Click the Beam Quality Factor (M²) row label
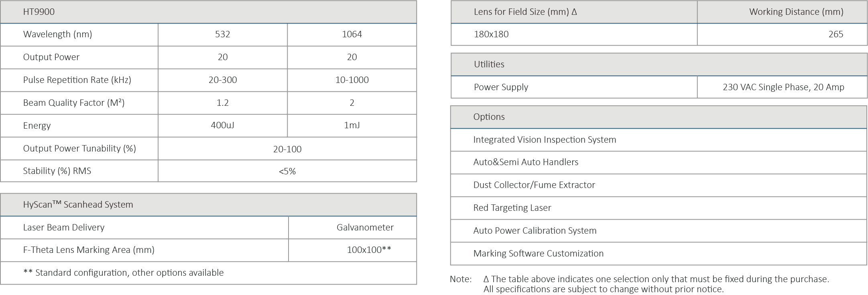 coord(74,103)
